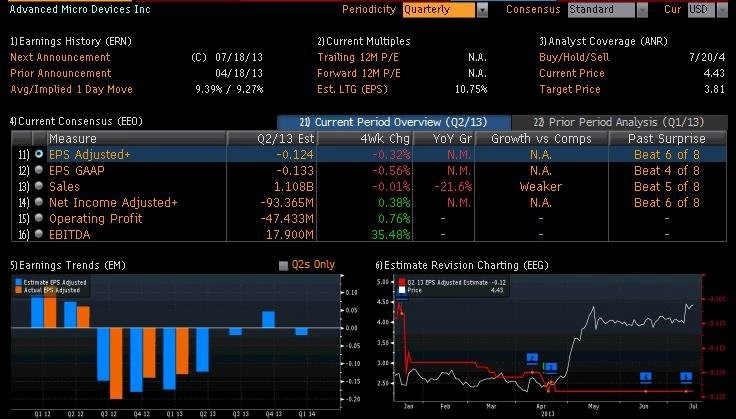Open the Periodicity dropdown arrow
736x419 pixels.
point(482,10)
